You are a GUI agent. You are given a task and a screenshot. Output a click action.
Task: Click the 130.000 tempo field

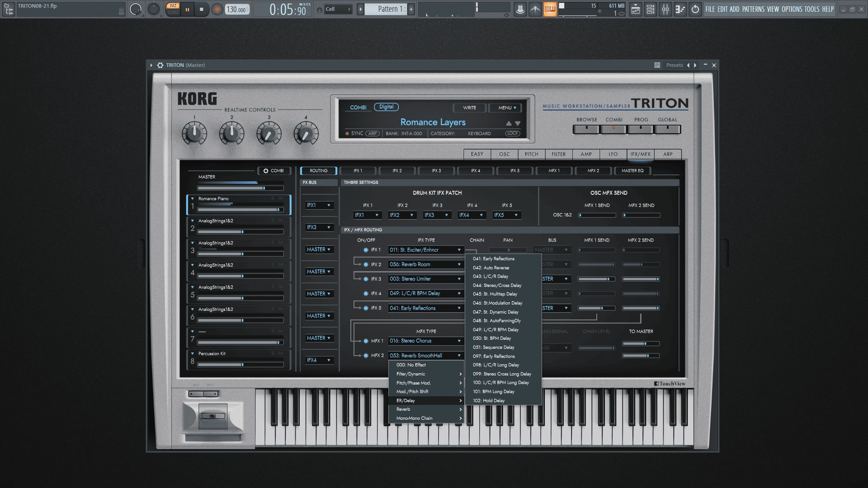[x=237, y=9]
